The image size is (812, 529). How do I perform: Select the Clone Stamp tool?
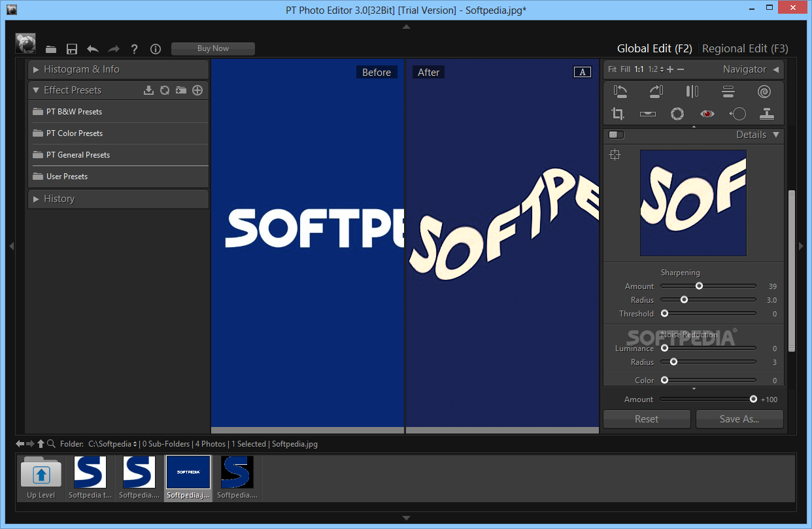(767, 114)
